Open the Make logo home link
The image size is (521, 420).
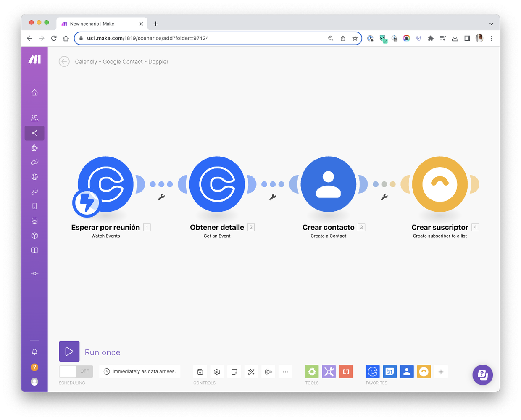click(x=34, y=60)
